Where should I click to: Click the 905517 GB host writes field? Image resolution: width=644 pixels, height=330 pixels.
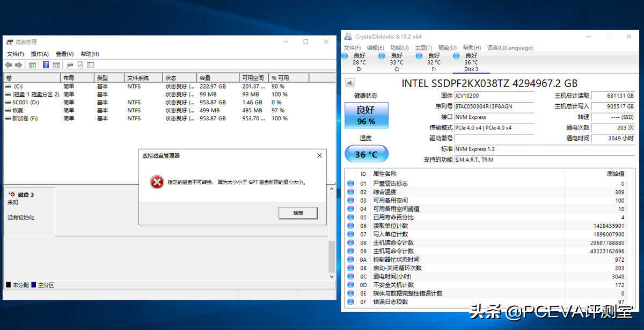[613, 106]
